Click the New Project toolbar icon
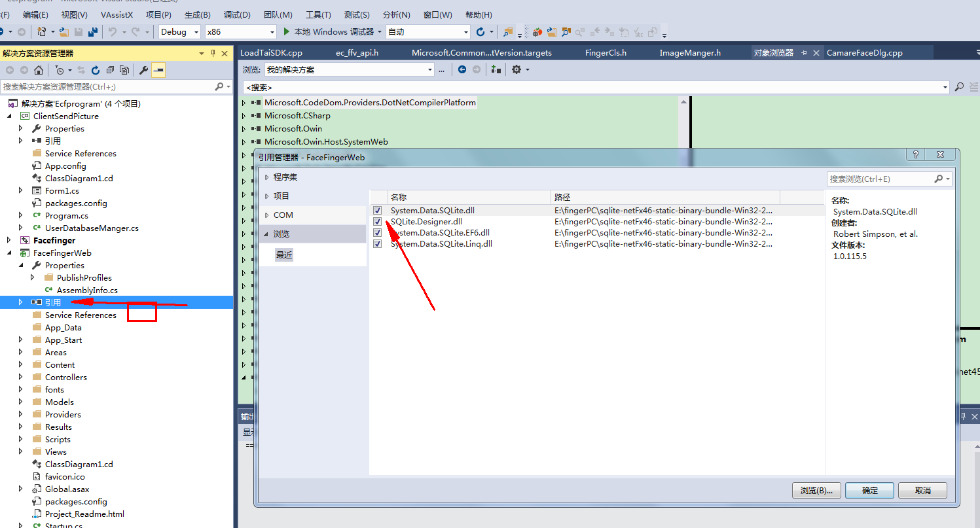The width and height of the screenshot is (980, 528). click(x=41, y=31)
